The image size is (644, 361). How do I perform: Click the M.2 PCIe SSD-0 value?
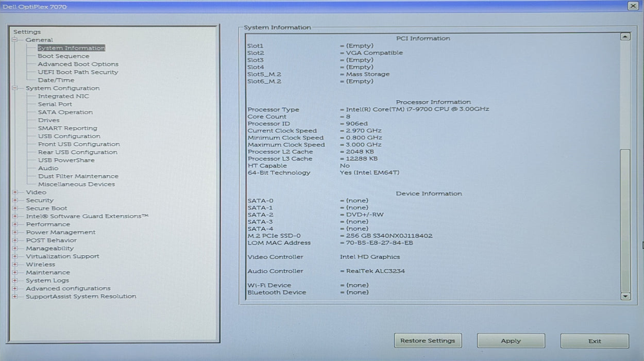(389, 236)
